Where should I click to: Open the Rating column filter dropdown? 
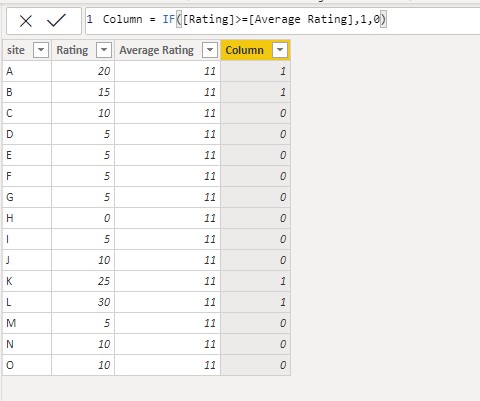click(x=104, y=50)
